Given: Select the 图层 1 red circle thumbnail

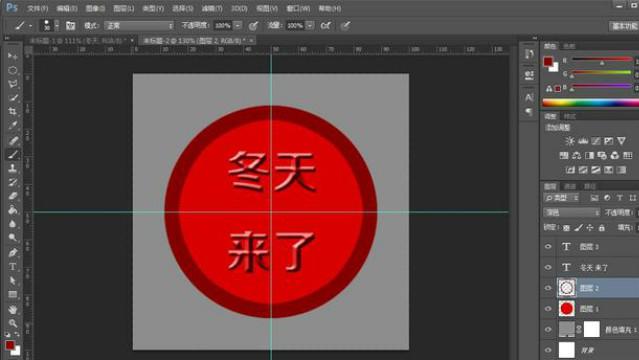Looking at the screenshot, I should click(x=566, y=309).
